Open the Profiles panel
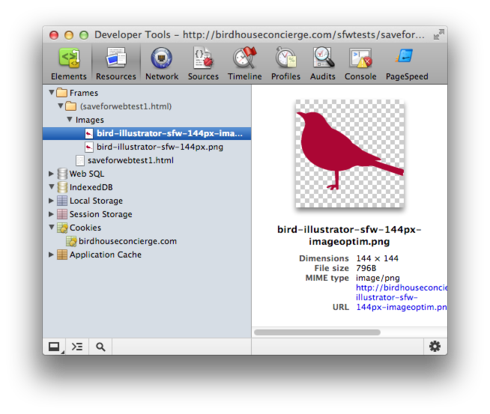Viewport: 490px width, 414px height. coord(286,64)
